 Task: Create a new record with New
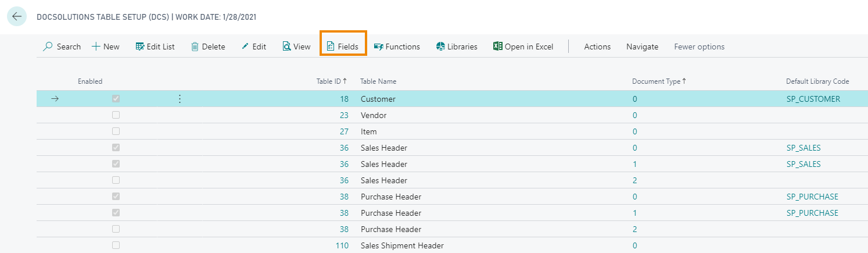click(106, 47)
